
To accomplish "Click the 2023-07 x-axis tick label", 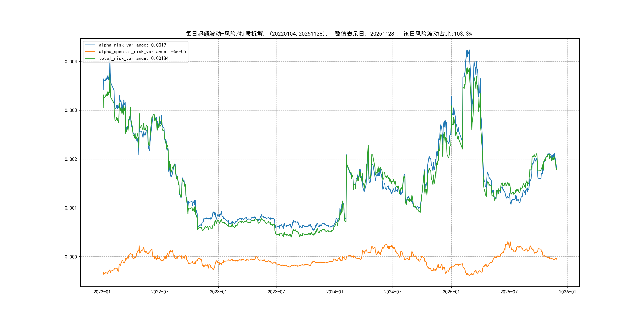I will coord(276,292).
